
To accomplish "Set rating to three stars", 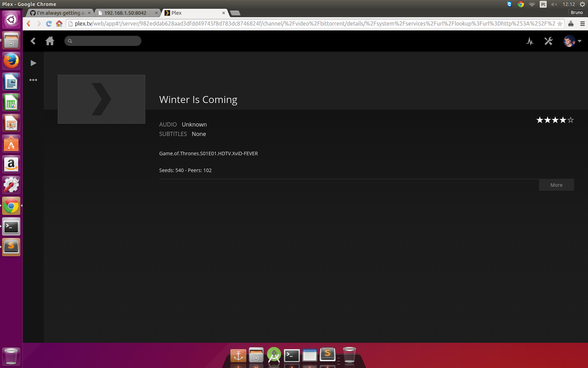I will pos(555,120).
